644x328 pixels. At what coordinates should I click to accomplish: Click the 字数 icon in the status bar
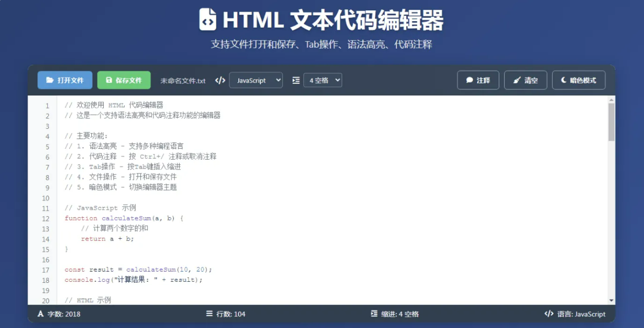pos(40,314)
